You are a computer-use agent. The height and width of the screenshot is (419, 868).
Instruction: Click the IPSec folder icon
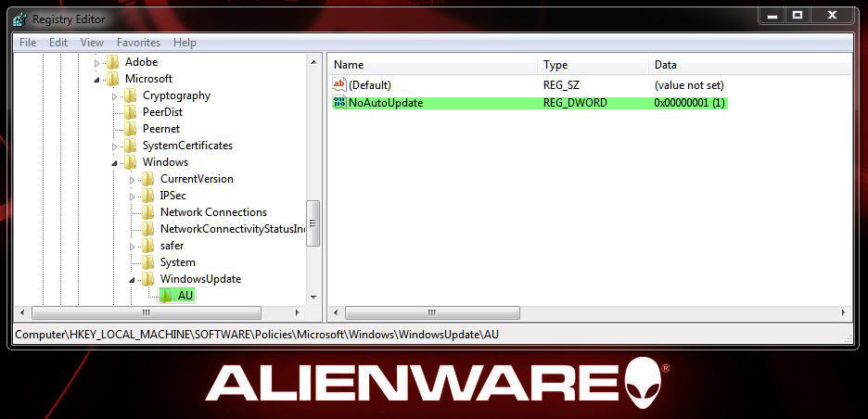point(148,196)
